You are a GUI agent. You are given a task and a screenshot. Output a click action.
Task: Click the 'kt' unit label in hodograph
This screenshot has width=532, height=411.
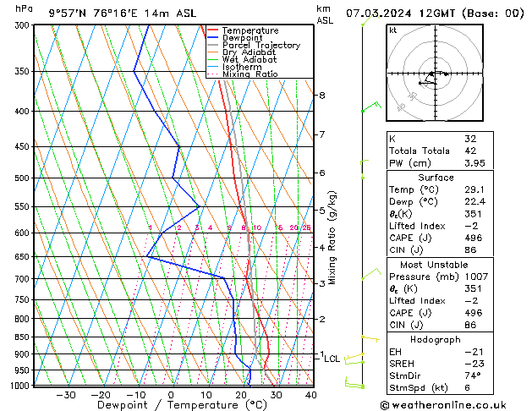click(393, 30)
